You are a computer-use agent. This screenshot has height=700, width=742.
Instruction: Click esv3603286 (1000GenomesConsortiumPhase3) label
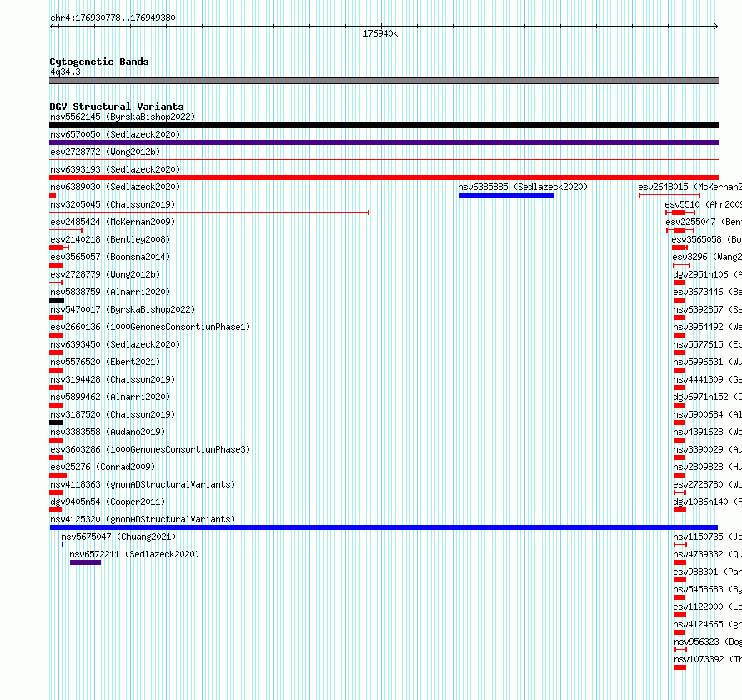[150, 449]
